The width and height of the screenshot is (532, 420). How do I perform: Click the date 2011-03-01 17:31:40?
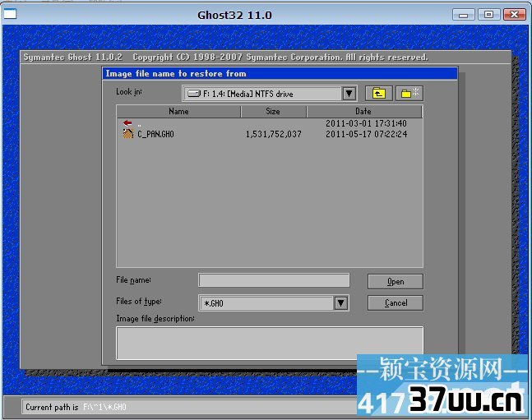[367, 123]
